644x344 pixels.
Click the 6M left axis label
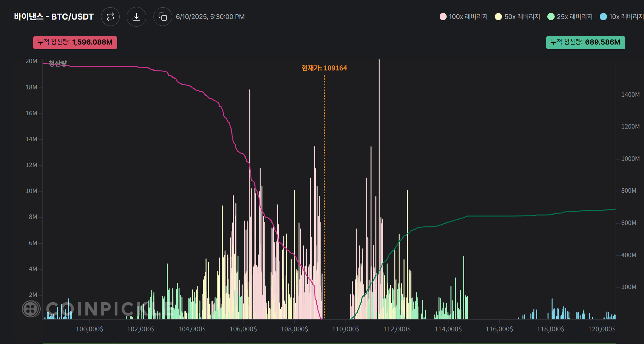(33, 243)
